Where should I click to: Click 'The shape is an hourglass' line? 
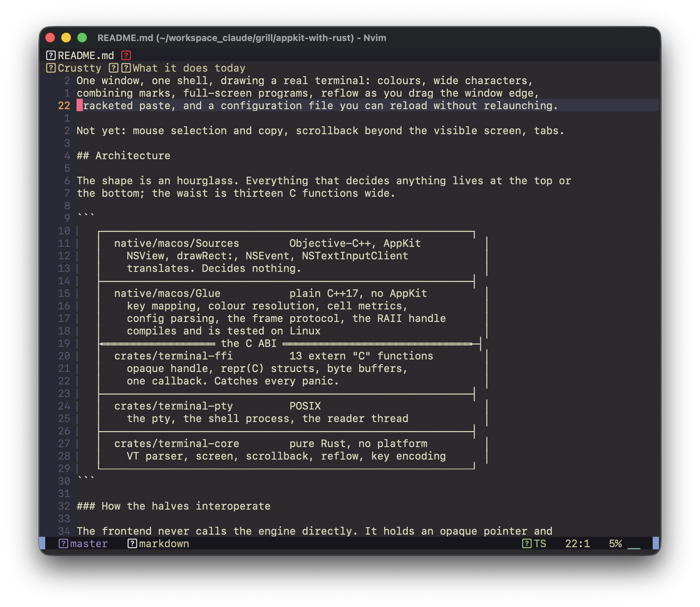324,180
